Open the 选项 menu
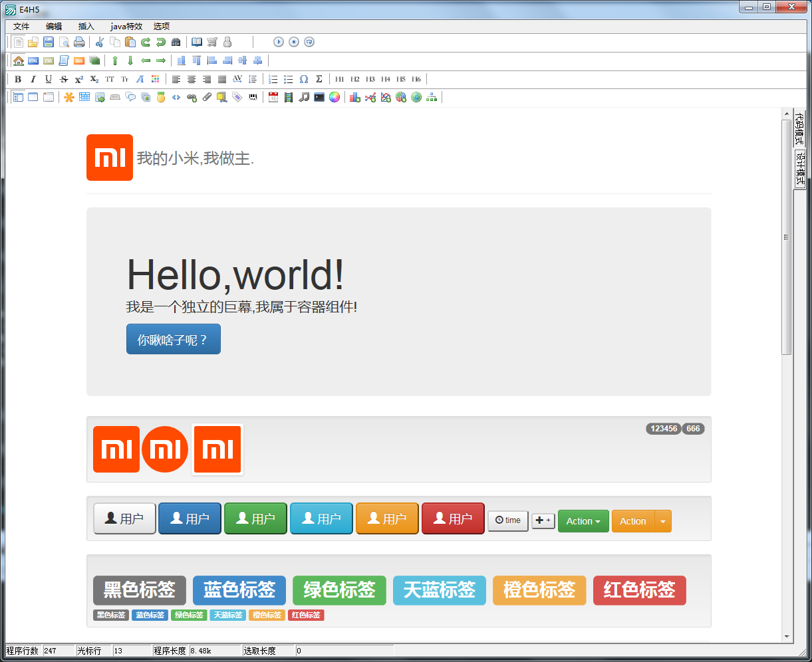 (x=162, y=27)
